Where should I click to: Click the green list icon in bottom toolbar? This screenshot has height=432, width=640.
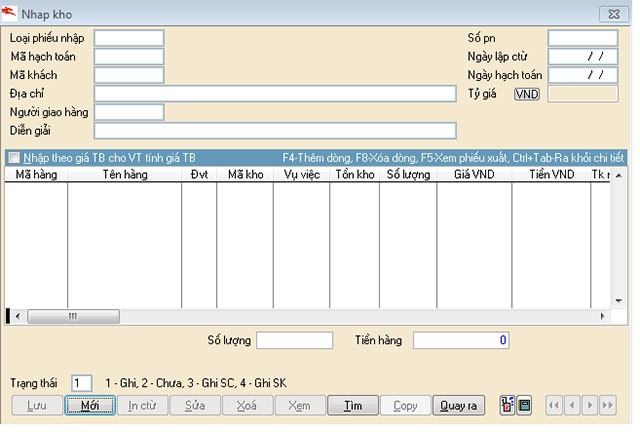click(524, 406)
